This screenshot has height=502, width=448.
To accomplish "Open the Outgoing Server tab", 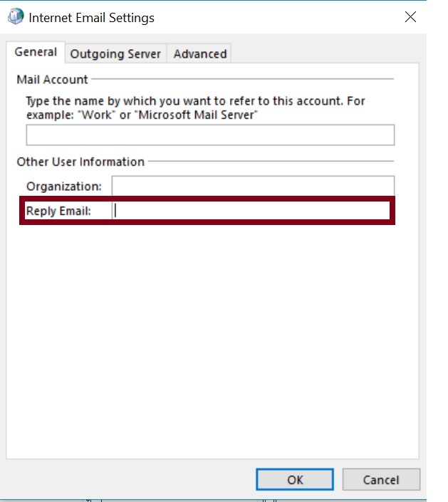I will [x=116, y=53].
